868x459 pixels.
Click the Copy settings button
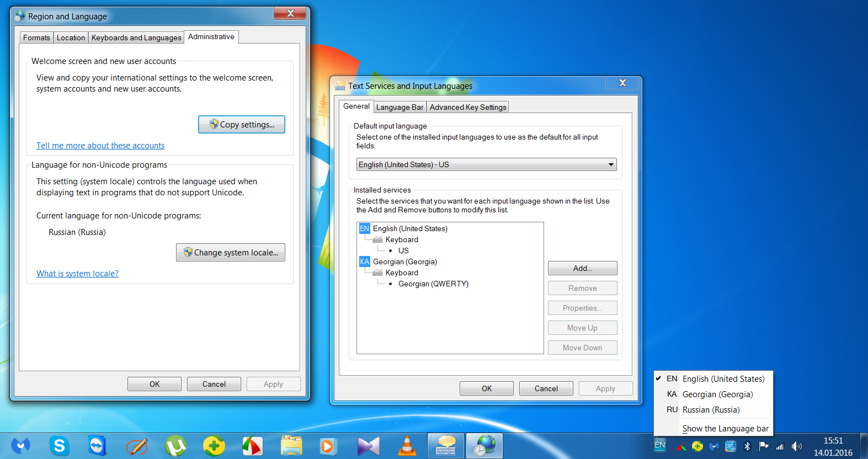pos(242,124)
